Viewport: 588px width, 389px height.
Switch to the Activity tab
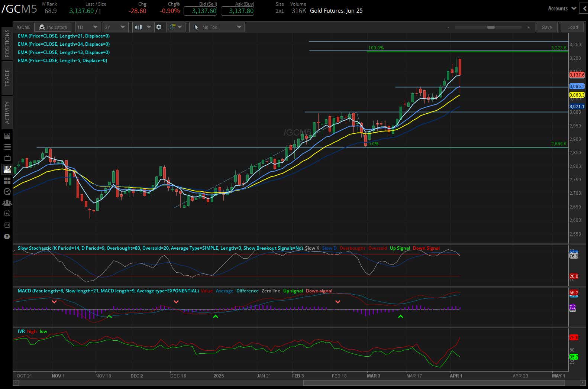click(7, 113)
